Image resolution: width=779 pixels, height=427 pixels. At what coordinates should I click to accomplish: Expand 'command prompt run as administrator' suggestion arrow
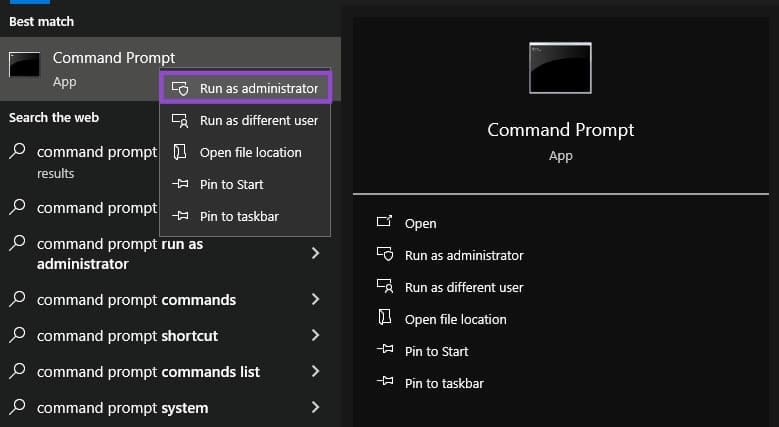(315, 254)
